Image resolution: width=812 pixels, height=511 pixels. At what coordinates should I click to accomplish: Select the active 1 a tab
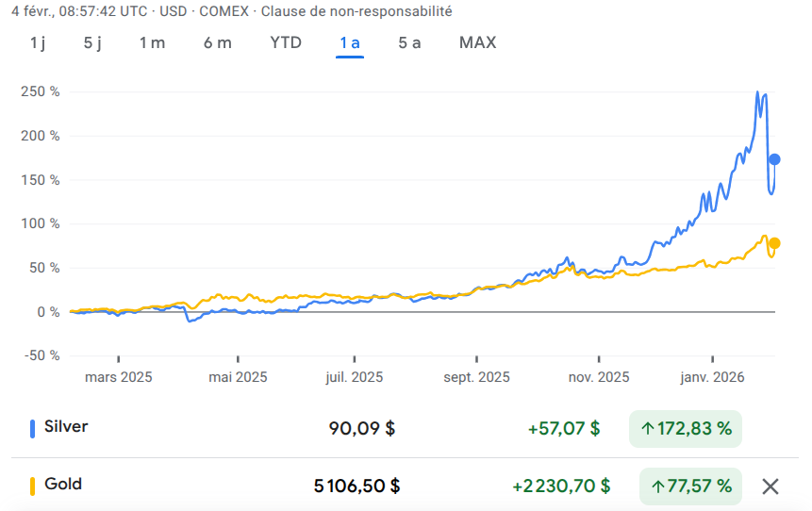pyautogui.click(x=350, y=42)
